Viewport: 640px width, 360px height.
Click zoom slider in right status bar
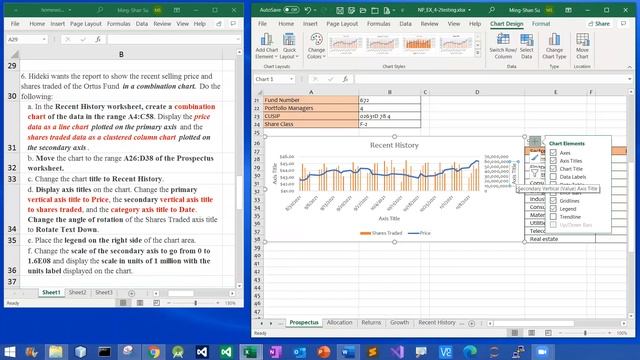pyautogui.click(x=585, y=333)
